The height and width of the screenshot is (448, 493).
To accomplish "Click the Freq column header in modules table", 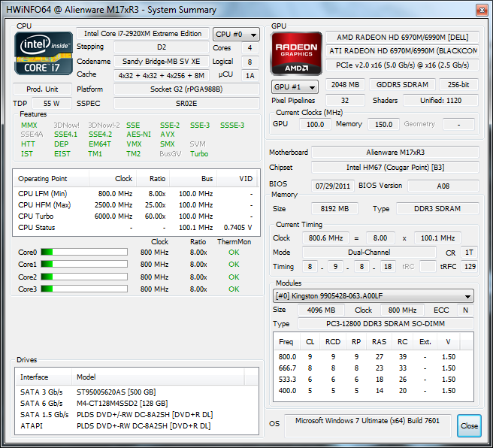I will click(286, 342).
